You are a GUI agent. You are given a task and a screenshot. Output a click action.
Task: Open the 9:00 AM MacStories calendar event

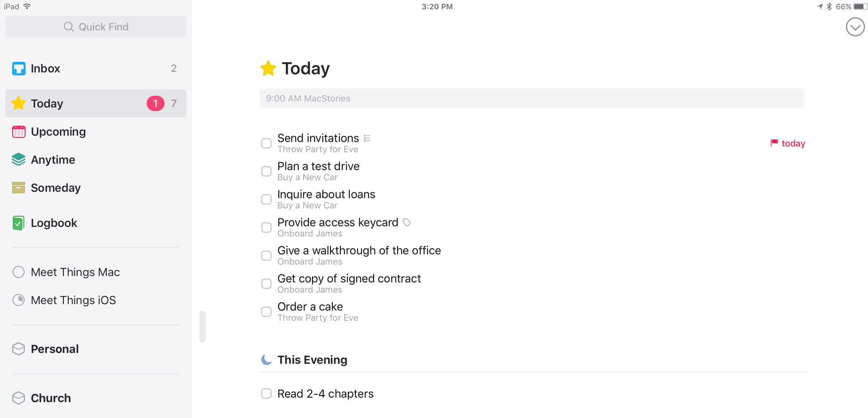[531, 99]
